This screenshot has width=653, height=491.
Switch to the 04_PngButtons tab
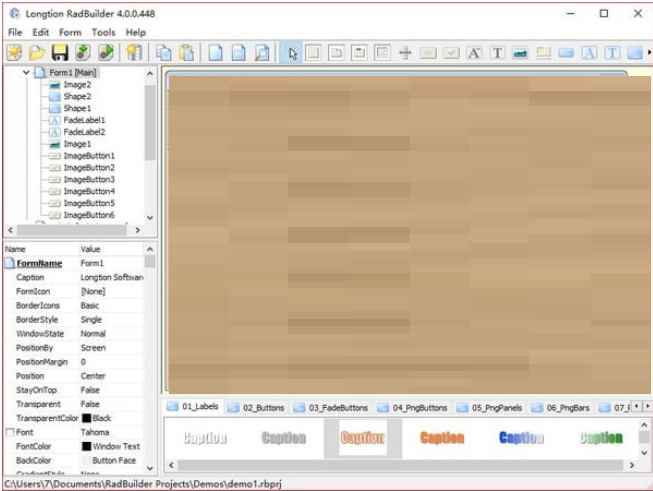pos(417,407)
